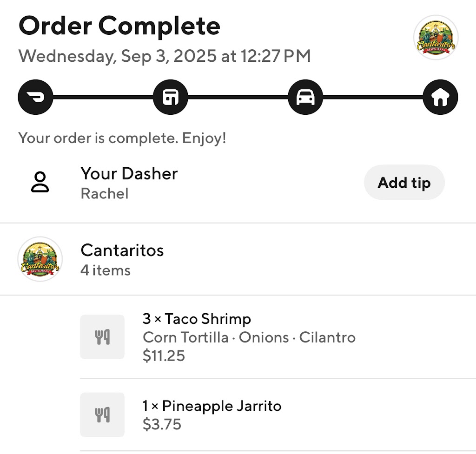Viewport: 476px width, 454px height.
Task: Tap the home delivered progress step icon
Action: tap(440, 98)
